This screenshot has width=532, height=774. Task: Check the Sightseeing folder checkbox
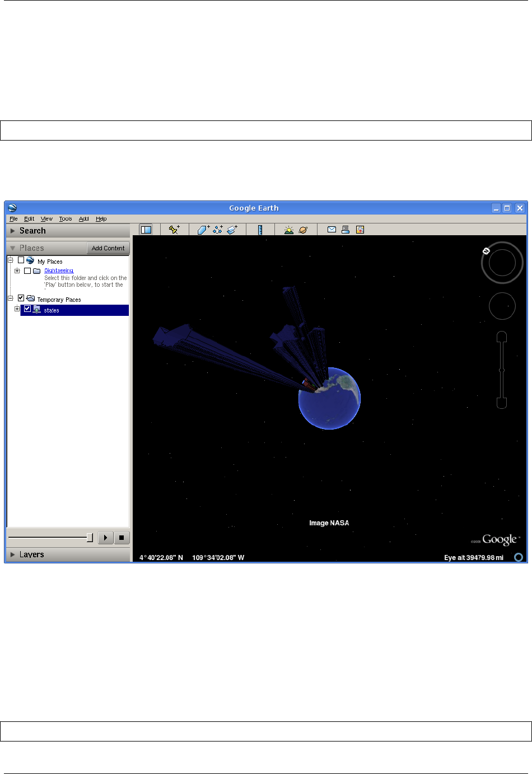[x=27, y=271]
